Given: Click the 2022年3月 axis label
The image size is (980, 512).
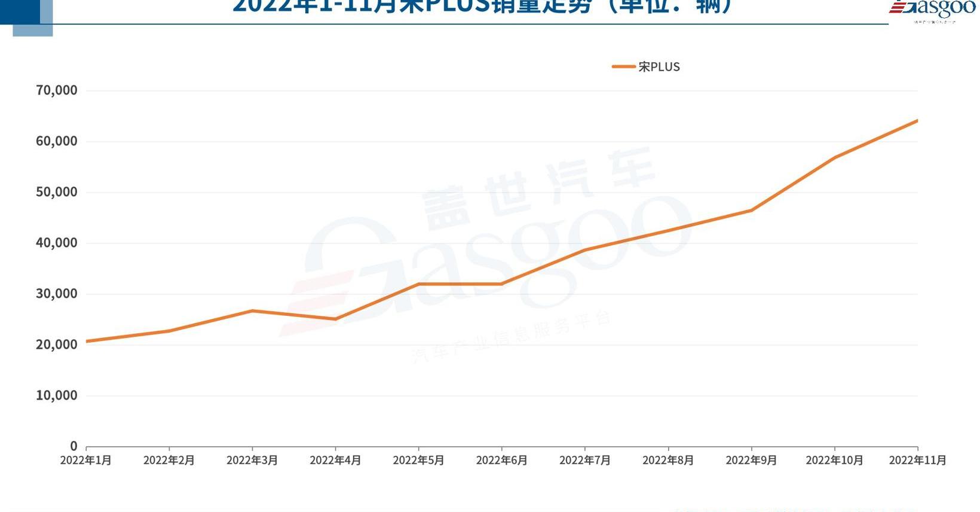Looking at the screenshot, I should pyautogui.click(x=252, y=461).
